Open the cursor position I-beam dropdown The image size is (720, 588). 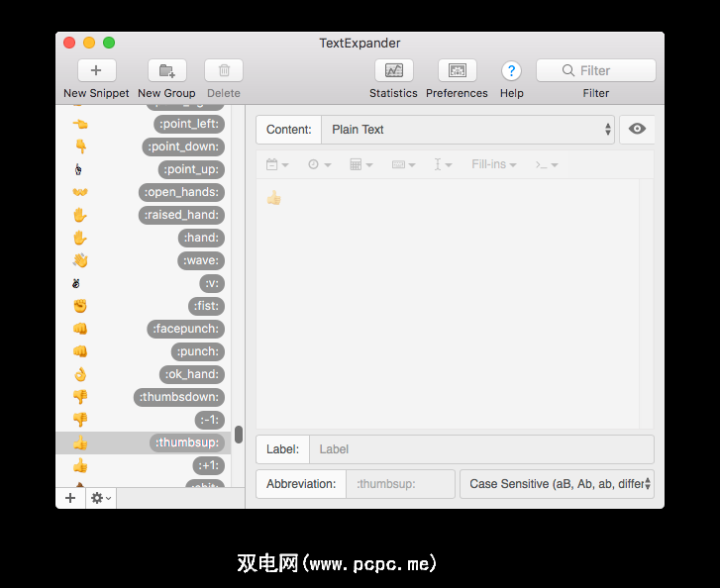tap(443, 164)
